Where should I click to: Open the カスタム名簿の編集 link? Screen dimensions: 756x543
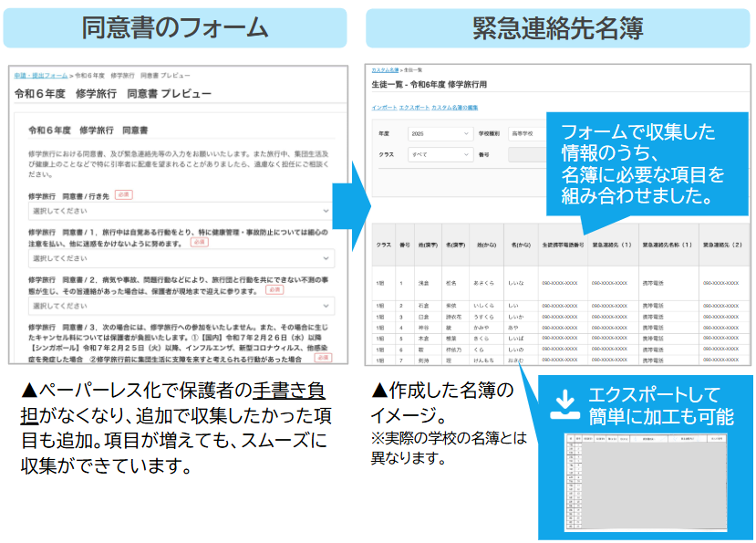point(455,108)
